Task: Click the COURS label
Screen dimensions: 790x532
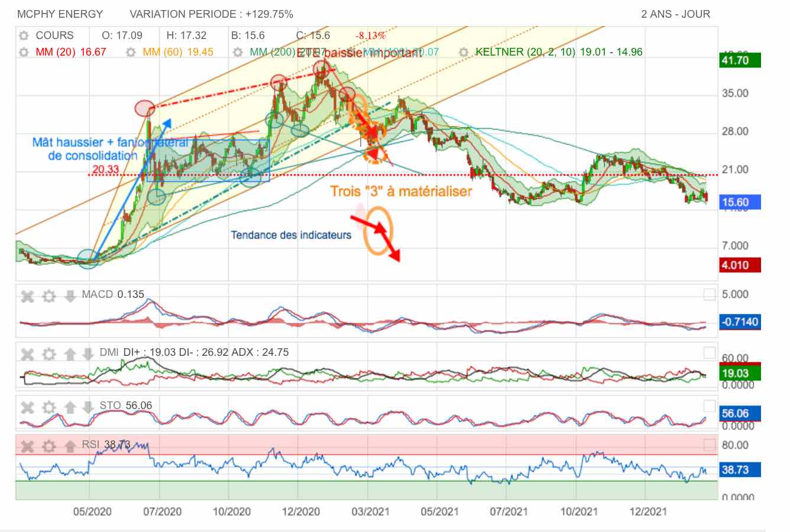Action: click(x=54, y=35)
